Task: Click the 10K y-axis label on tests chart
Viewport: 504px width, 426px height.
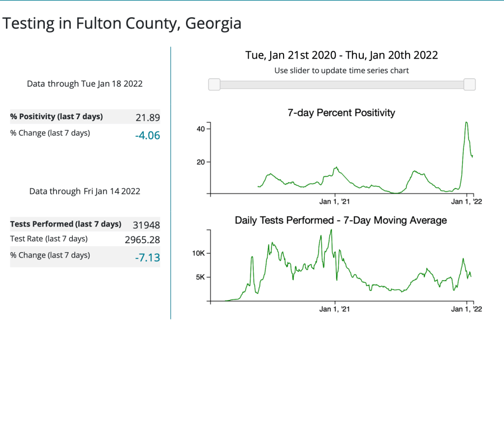Action: (198, 253)
